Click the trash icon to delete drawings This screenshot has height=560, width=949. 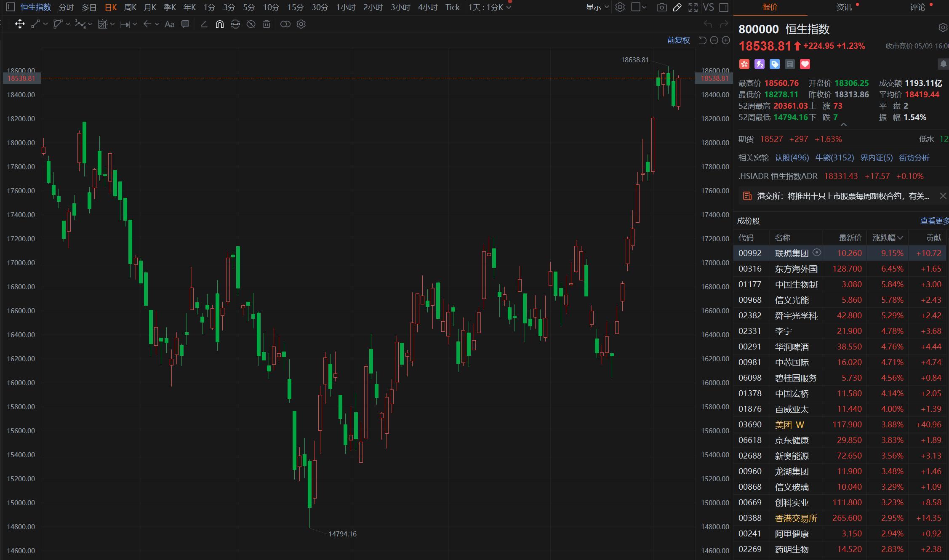267,24
